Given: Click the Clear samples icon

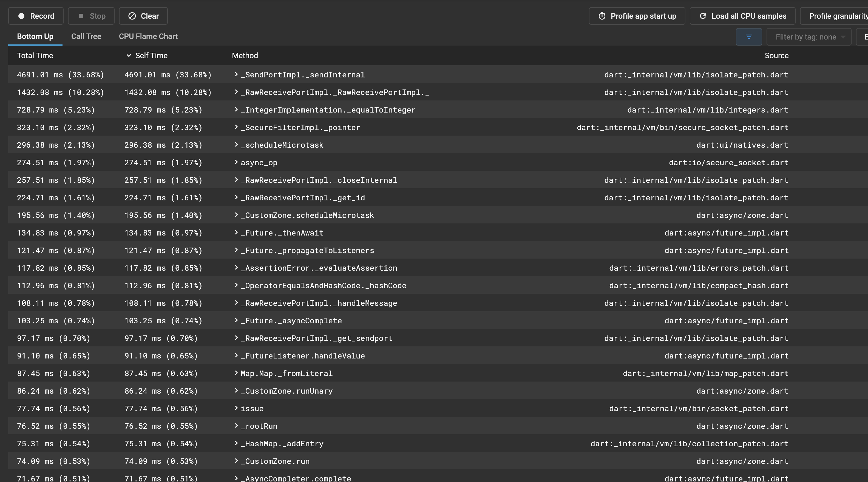Looking at the screenshot, I should (x=132, y=16).
